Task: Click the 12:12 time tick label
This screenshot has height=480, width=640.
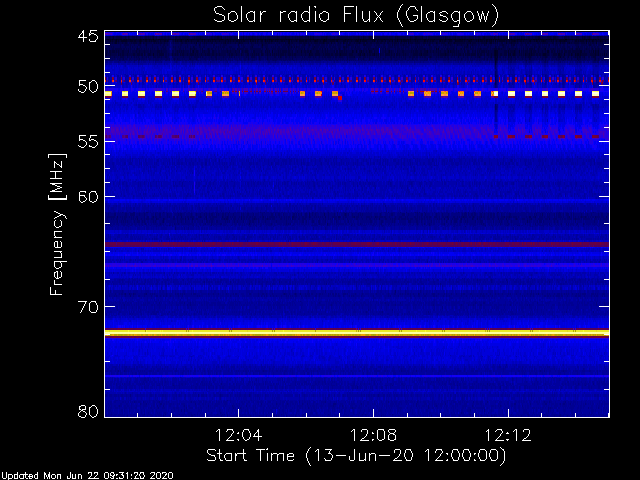Action: pos(508,436)
